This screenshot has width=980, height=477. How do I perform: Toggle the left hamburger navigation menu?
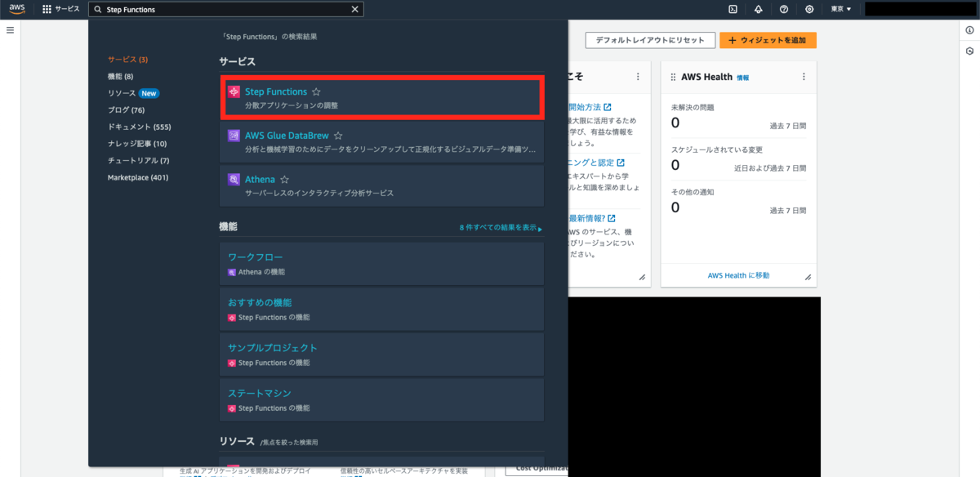(x=11, y=29)
